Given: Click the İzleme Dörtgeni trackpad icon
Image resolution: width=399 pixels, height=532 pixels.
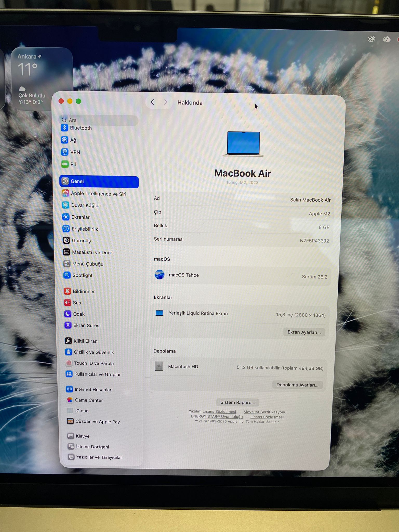Looking at the screenshot, I should [x=71, y=446].
